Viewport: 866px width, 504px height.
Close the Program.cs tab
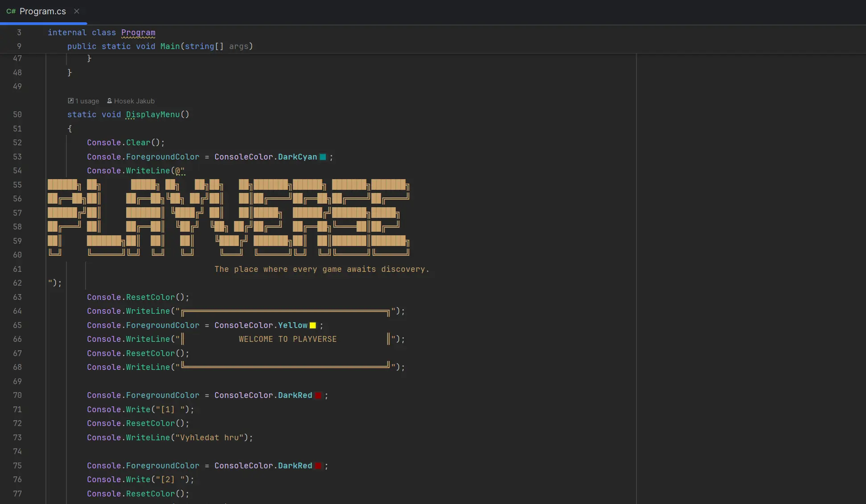click(x=76, y=11)
